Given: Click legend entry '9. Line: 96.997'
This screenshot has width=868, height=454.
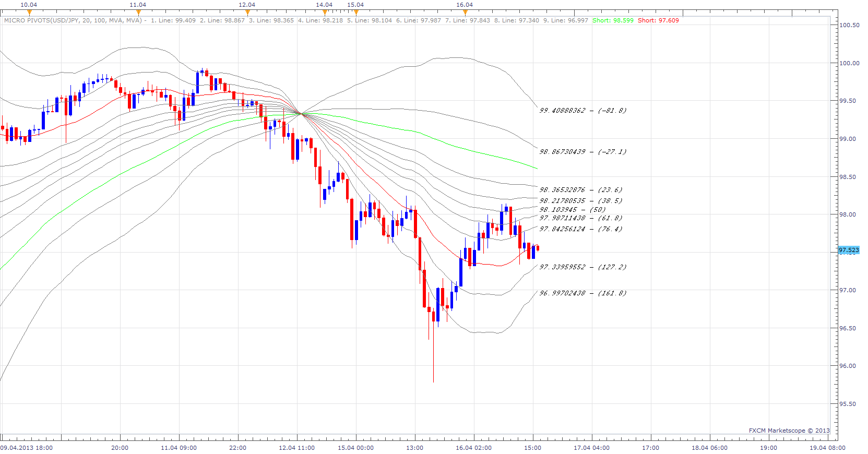Looking at the screenshot, I should (x=566, y=20).
